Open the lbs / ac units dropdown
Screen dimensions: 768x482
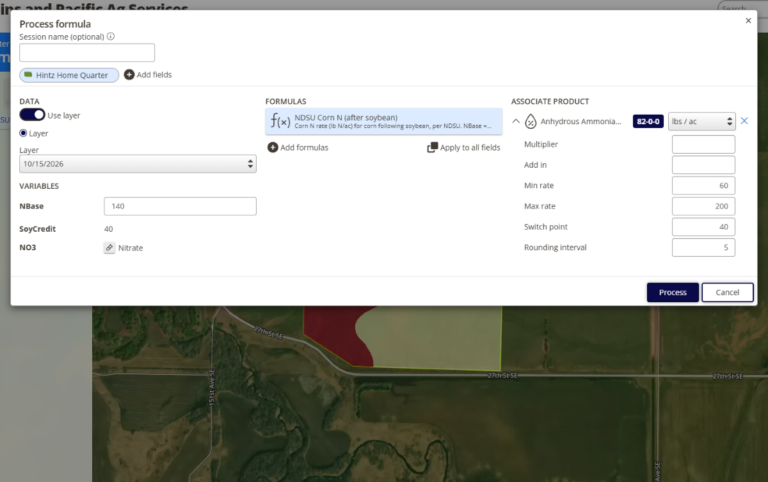pos(701,121)
